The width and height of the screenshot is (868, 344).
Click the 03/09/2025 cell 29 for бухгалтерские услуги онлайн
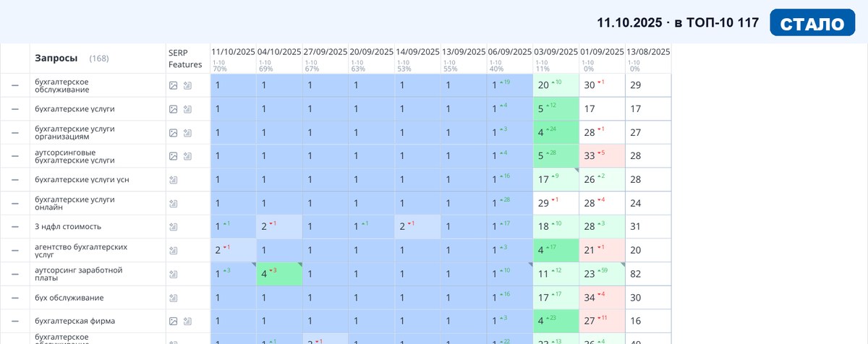[556, 203]
